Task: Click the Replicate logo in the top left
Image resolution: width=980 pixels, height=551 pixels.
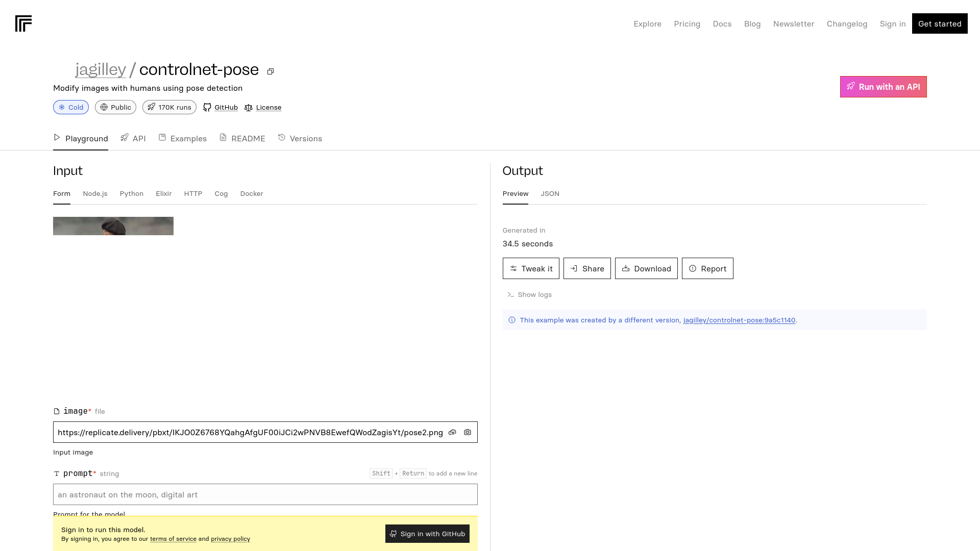Action: [23, 23]
